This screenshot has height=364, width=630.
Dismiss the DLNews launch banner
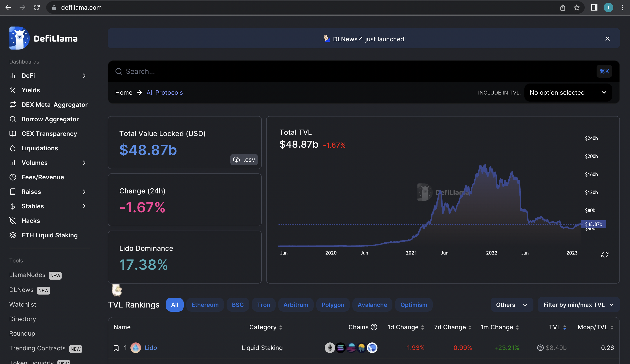tap(608, 39)
